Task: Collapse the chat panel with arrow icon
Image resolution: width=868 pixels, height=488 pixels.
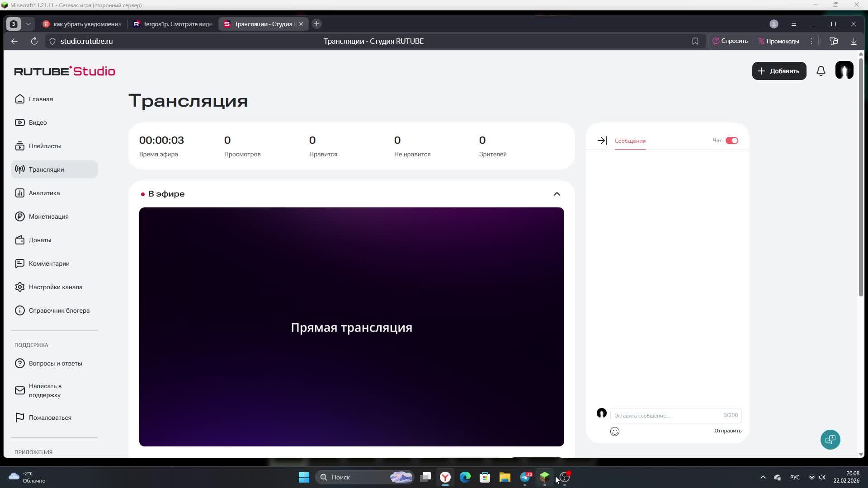Action: click(602, 141)
